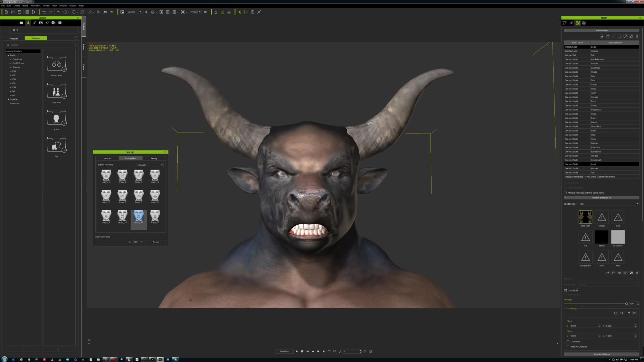Enable the Affect All Channels checkbox
The height and width of the screenshot is (362, 644).
[568, 347]
